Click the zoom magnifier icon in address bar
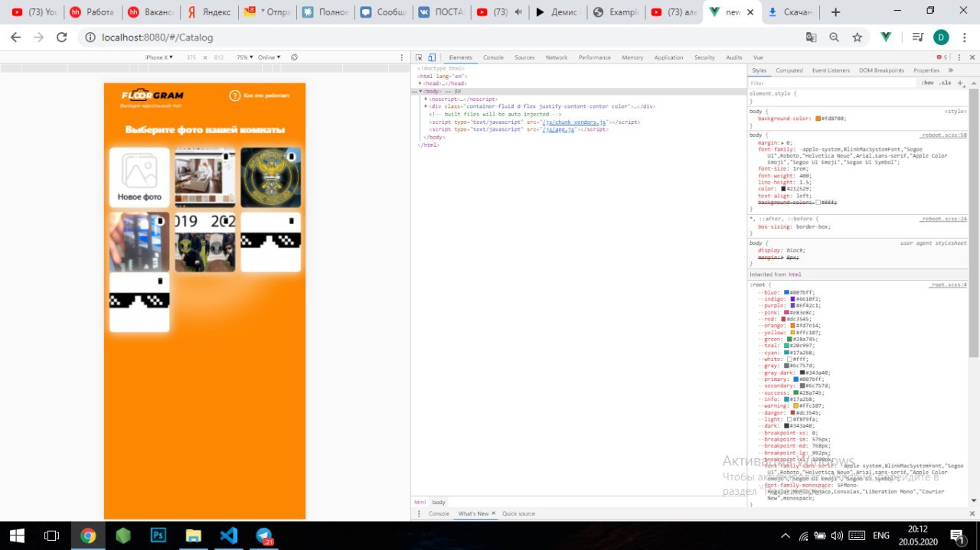The width and height of the screenshot is (980, 550). (x=834, y=37)
